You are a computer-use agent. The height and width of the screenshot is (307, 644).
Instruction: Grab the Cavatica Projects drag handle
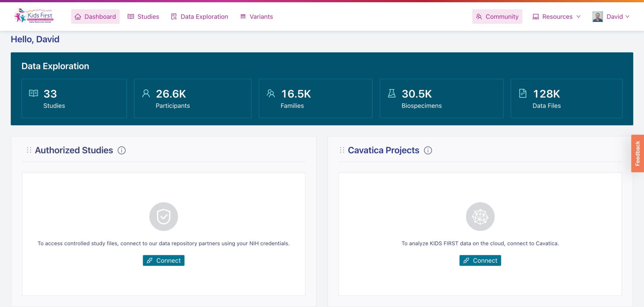pyautogui.click(x=342, y=150)
